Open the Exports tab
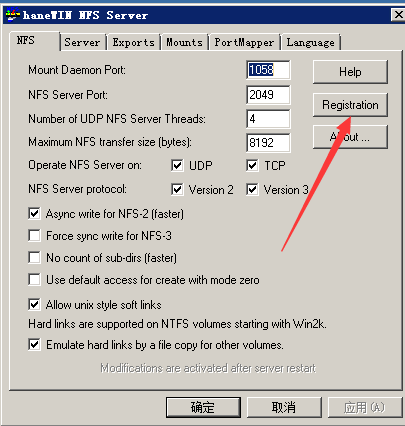 (x=133, y=42)
